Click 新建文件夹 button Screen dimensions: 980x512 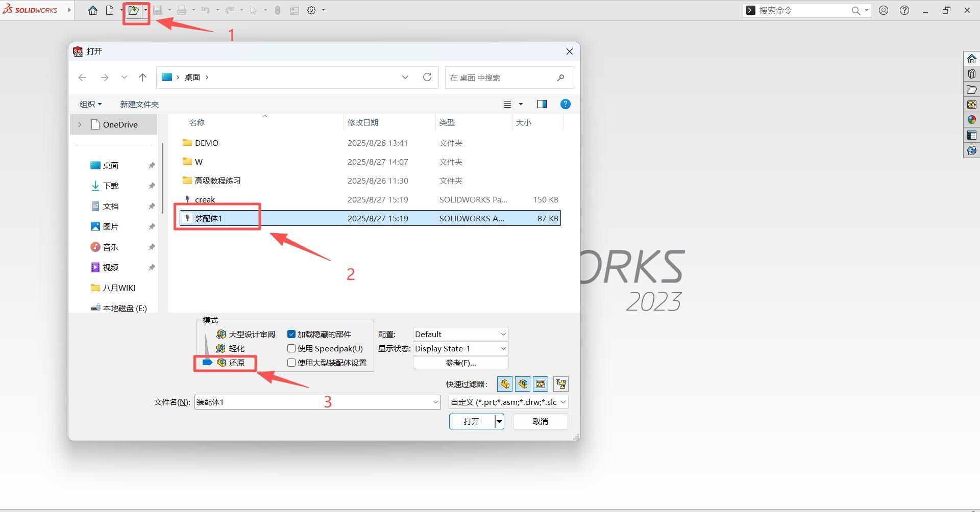(139, 104)
